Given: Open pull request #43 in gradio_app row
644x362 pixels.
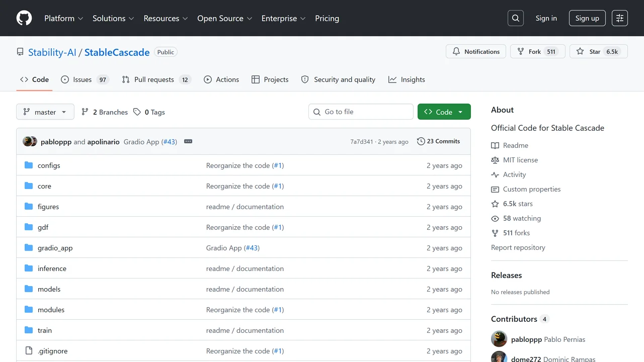Looking at the screenshot, I should coord(252,248).
